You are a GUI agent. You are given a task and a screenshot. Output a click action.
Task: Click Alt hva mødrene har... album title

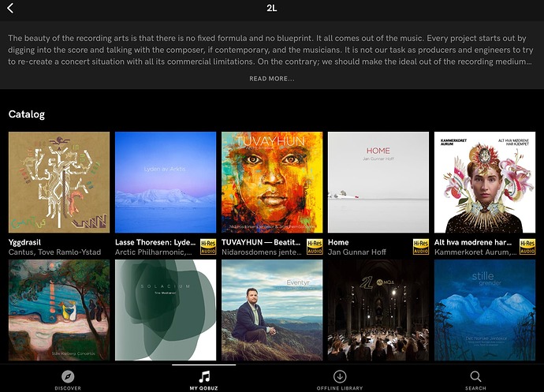coord(473,242)
